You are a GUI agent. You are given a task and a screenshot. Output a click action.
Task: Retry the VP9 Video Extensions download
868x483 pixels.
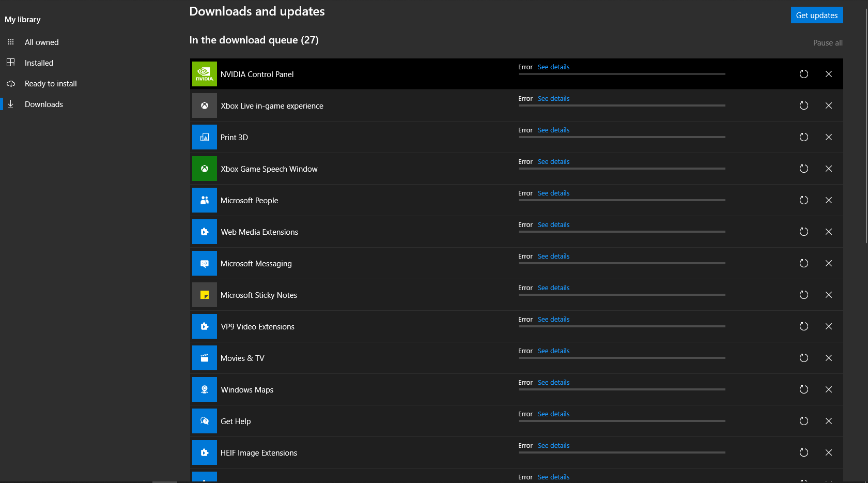coord(804,326)
